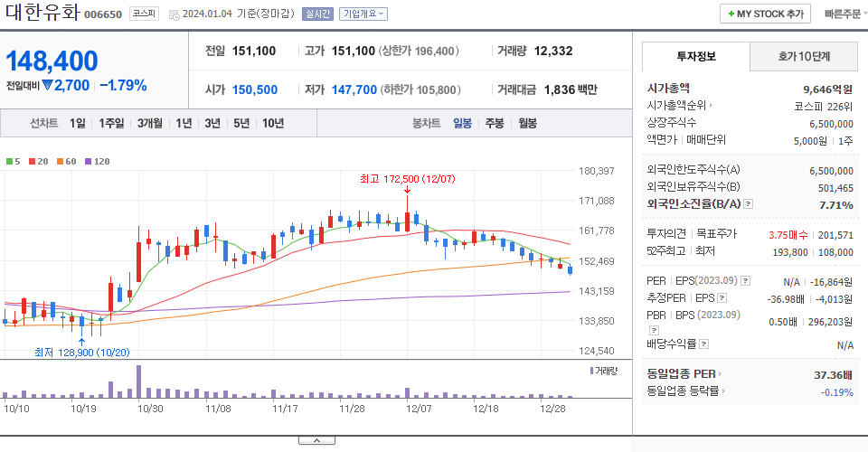Click the stock code 006650
The width and height of the screenshot is (868, 452).
pyautogui.click(x=103, y=14)
